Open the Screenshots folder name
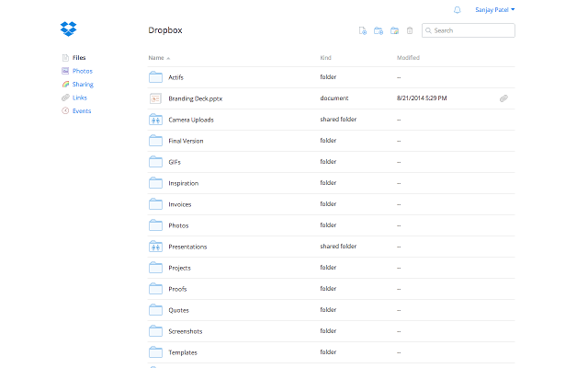 click(x=186, y=331)
